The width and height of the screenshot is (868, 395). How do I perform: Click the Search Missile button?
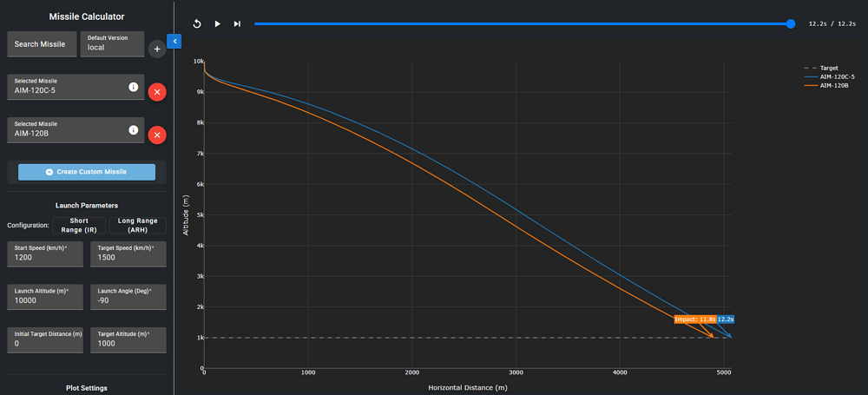[x=40, y=44]
